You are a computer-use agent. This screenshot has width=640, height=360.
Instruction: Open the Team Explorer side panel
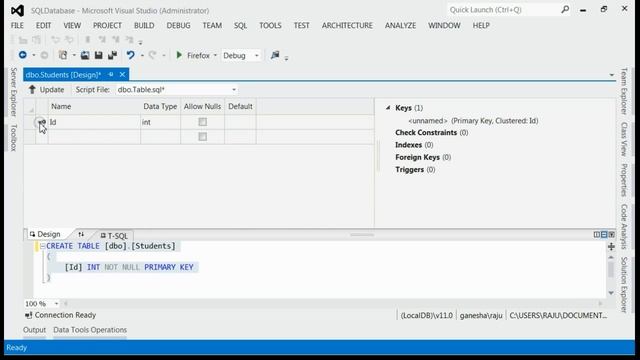tap(624, 91)
